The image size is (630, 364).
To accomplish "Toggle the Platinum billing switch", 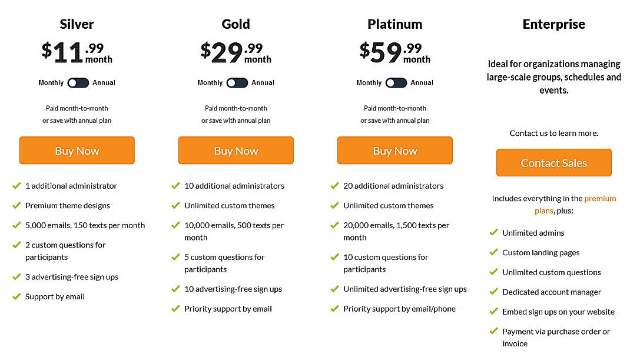I will tap(395, 83).
